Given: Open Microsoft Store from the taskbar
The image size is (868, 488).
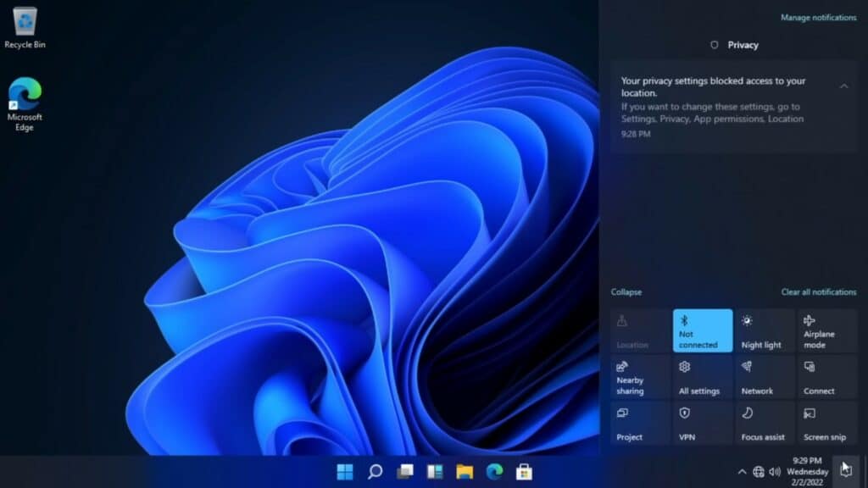Looking at the screenshot, I should coord(524,472).
